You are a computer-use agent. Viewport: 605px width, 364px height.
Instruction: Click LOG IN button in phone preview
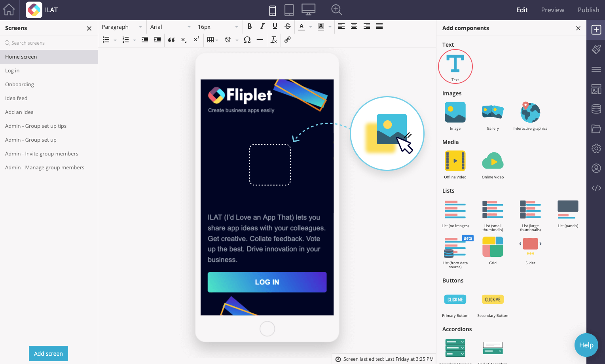267,282
